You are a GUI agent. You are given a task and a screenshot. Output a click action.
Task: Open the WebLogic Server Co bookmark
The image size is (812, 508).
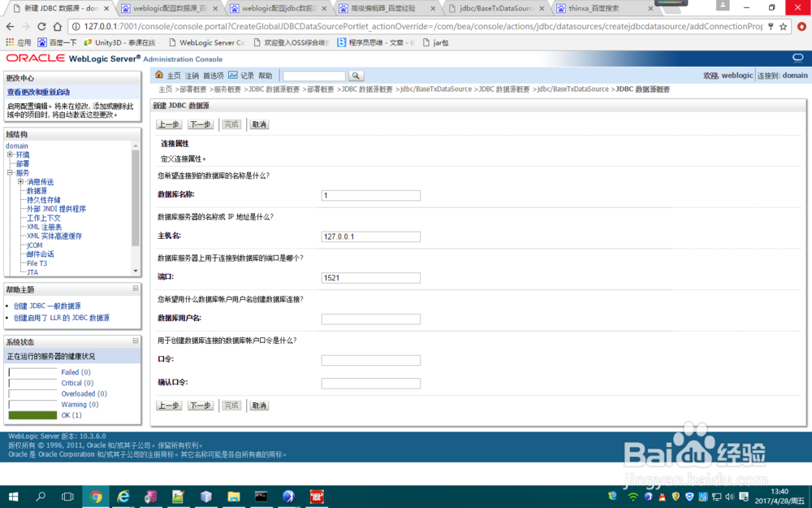(207, 42)
